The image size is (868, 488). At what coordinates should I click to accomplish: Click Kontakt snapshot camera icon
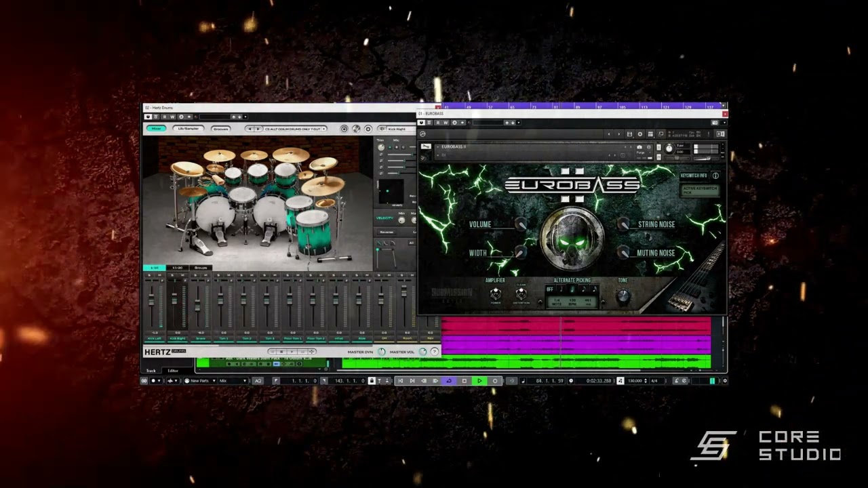[639, 147]
